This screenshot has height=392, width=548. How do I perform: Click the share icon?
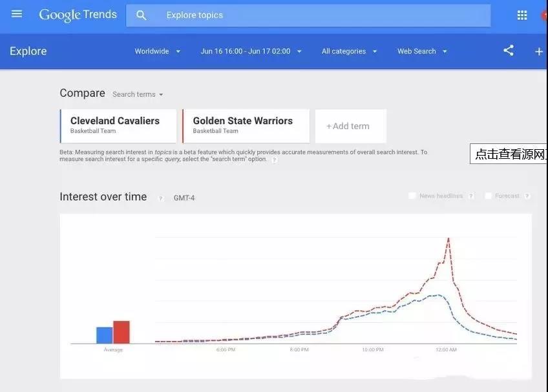point(509,51)
